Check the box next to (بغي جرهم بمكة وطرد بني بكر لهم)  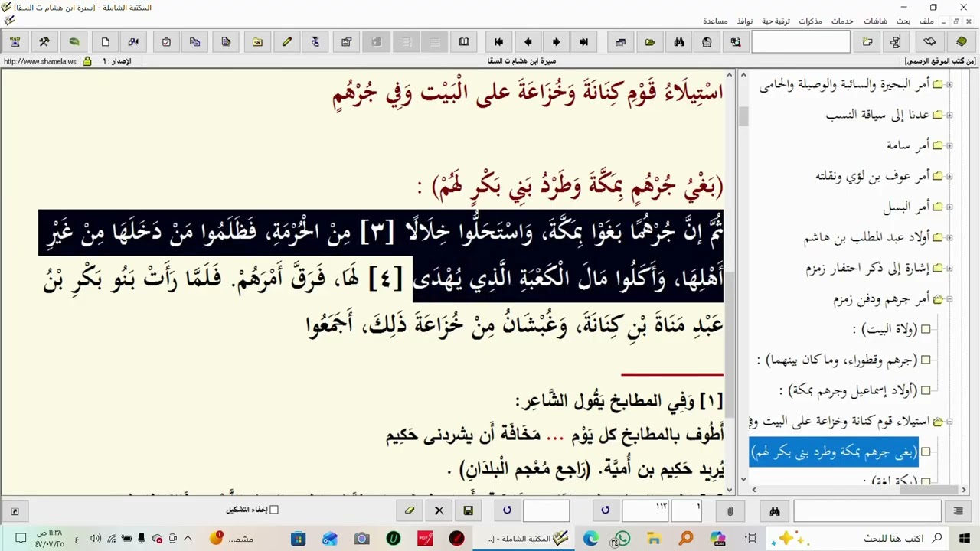[926, 452]
